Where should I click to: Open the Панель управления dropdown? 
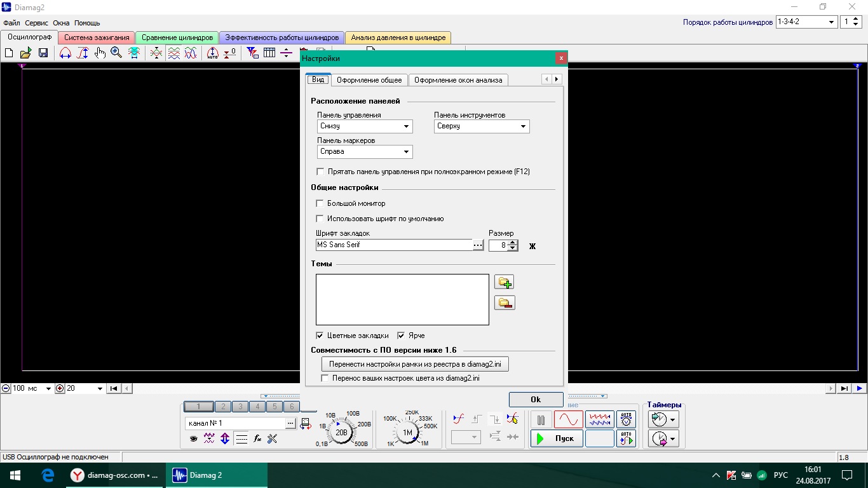pyautogui.click(x=407, y=126)
